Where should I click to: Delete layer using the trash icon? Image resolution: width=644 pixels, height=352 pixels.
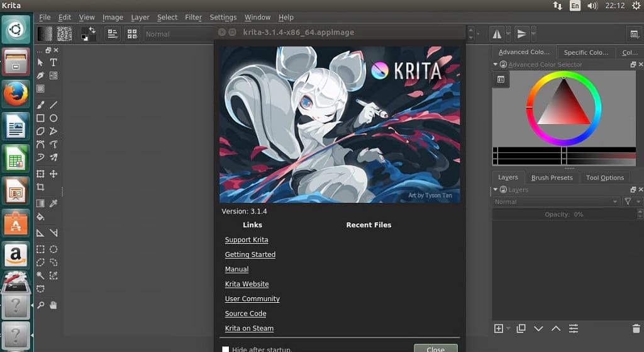click(635, 329)
